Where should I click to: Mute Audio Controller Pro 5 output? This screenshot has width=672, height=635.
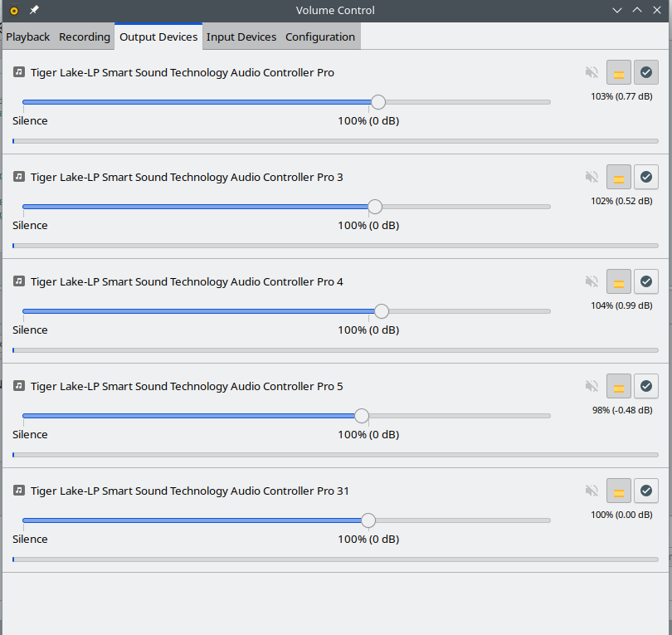(592, 386)
